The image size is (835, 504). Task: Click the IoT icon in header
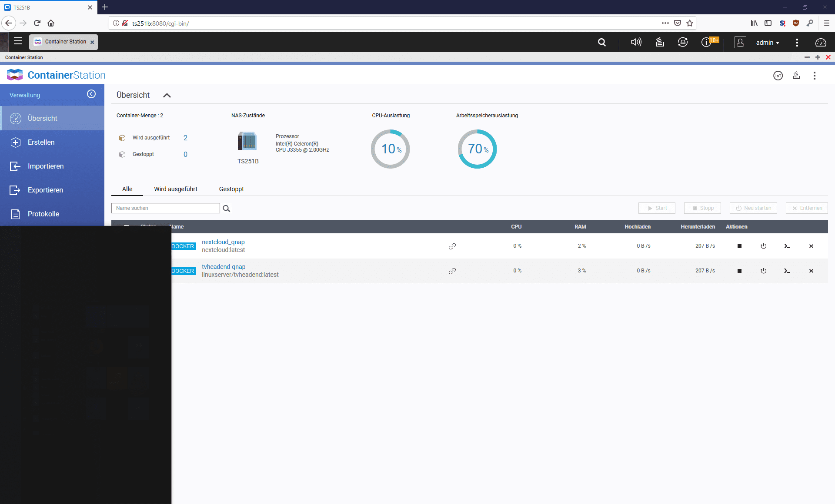pos(778,76)
